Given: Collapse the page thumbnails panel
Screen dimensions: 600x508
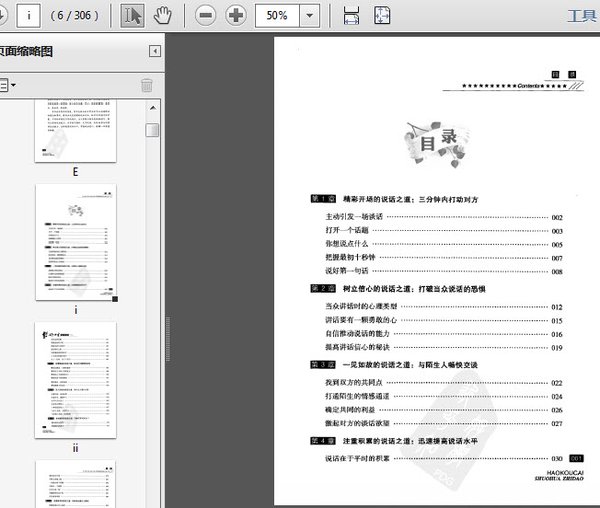Looking at the screenshot, I should 155,51.
